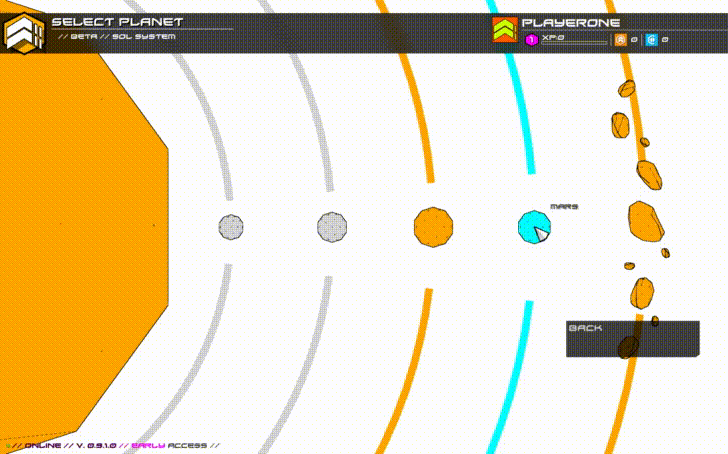728x454 pixels.
Task: Click the topmost asteroid in the belt
Action: coord(627,89)
